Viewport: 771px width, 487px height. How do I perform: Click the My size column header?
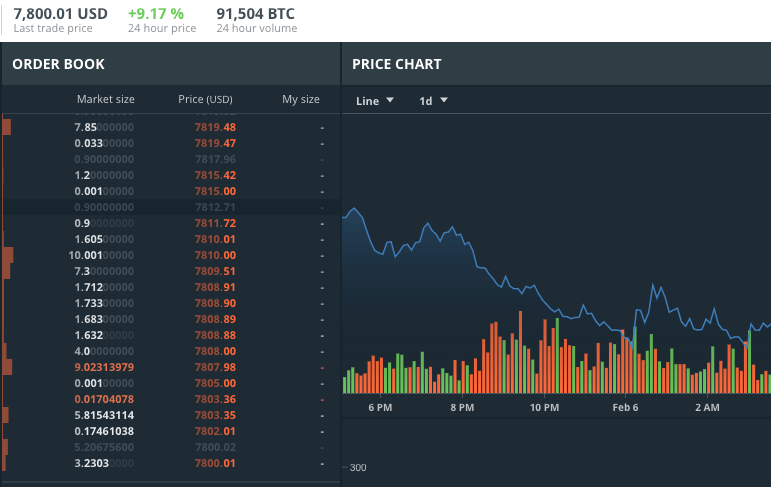pyautogui.click(x=301, y=99)
